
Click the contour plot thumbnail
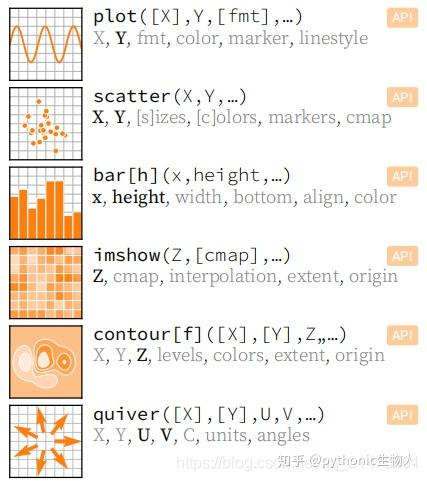click(46, 362)
